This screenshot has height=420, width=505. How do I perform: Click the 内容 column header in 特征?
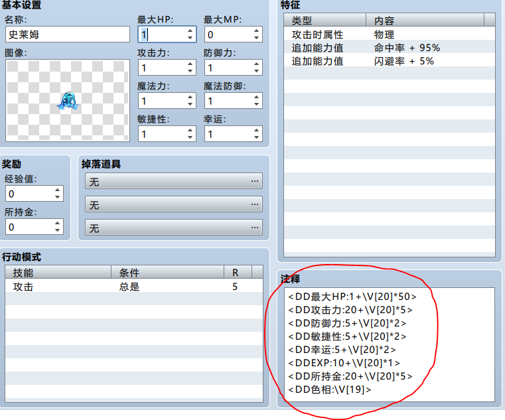[x=425, y=21]
